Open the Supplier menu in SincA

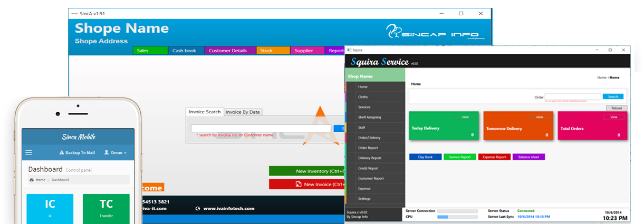tap(307, 51)
